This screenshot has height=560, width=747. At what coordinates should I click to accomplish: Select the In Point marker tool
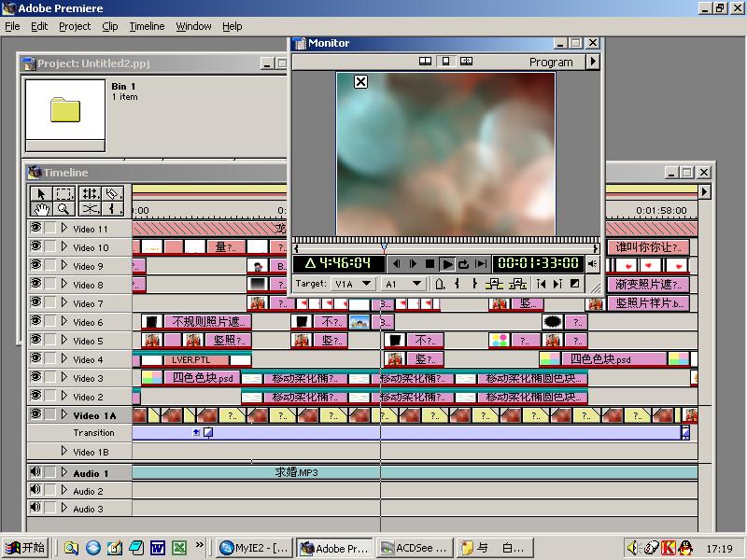click(112, 208)
